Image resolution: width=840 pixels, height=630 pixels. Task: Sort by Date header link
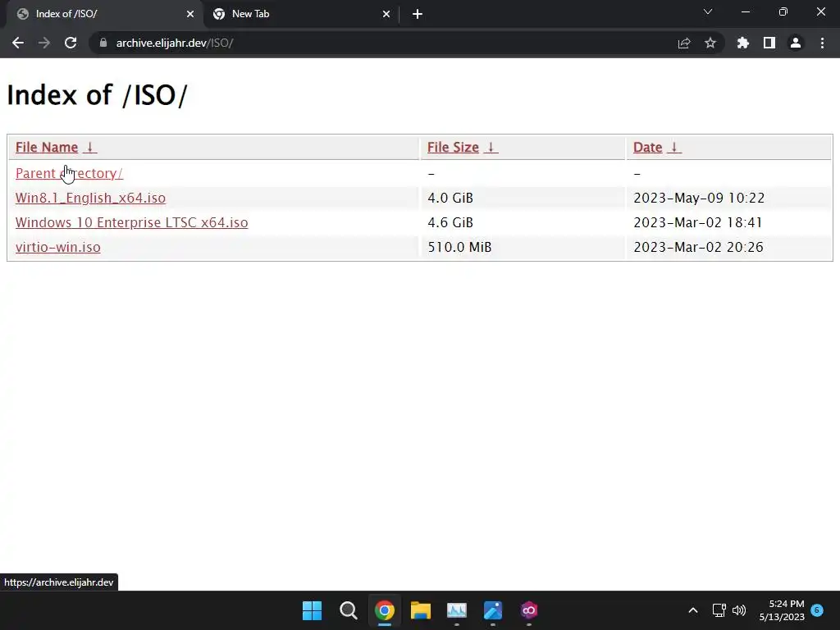point(648,148)
